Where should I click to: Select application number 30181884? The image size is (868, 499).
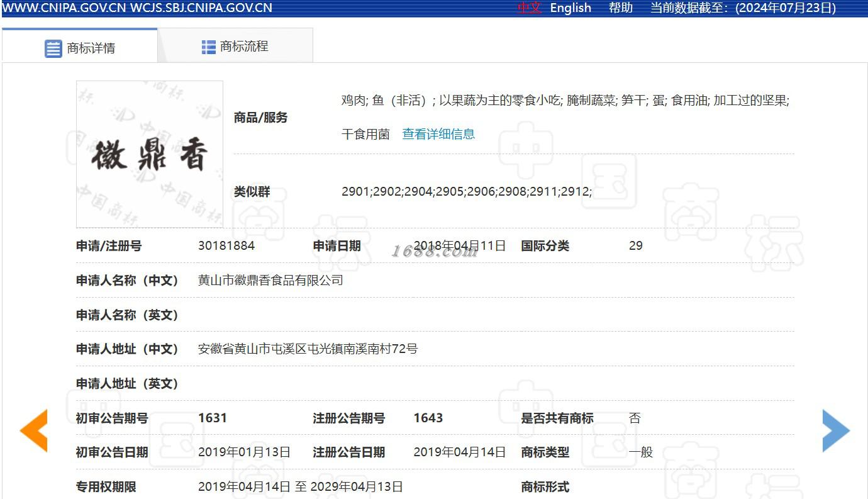click(x=226, y=245)
